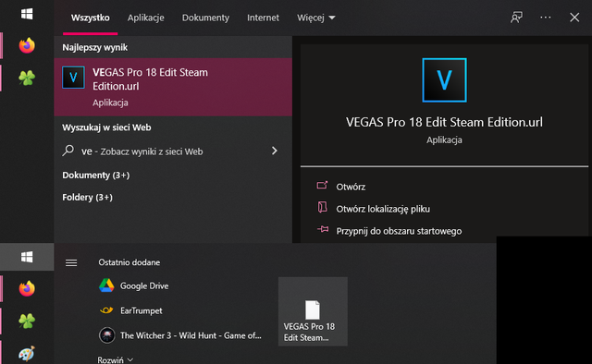Click VEGAS Pro 18 Edit Steam Edition.url preview title
The width and height of the screenshot is (592, 364).
click(x=444, y=122)
